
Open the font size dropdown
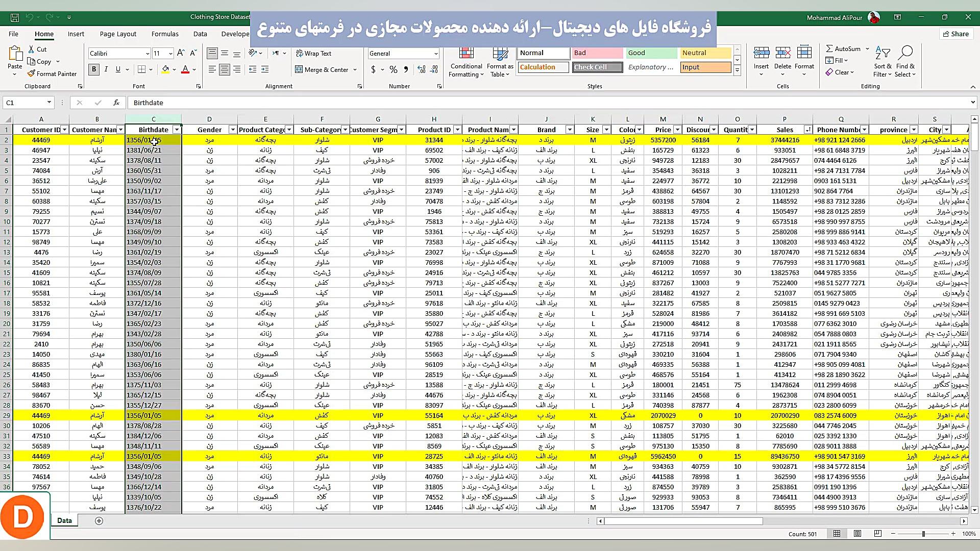tap(170, 54)
